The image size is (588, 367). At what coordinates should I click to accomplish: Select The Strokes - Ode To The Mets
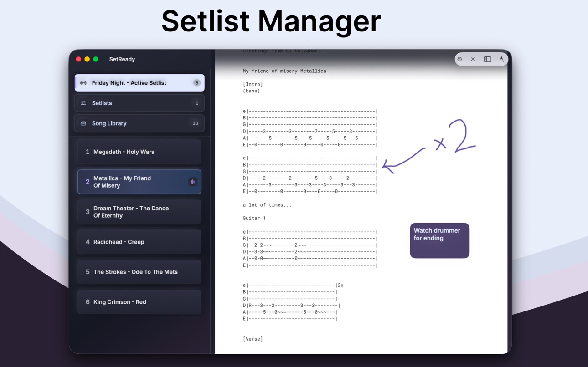click(x=139, y=272)
